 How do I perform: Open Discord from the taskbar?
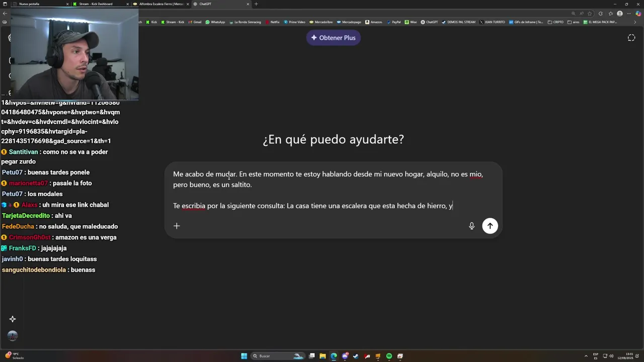click(345, 356)
